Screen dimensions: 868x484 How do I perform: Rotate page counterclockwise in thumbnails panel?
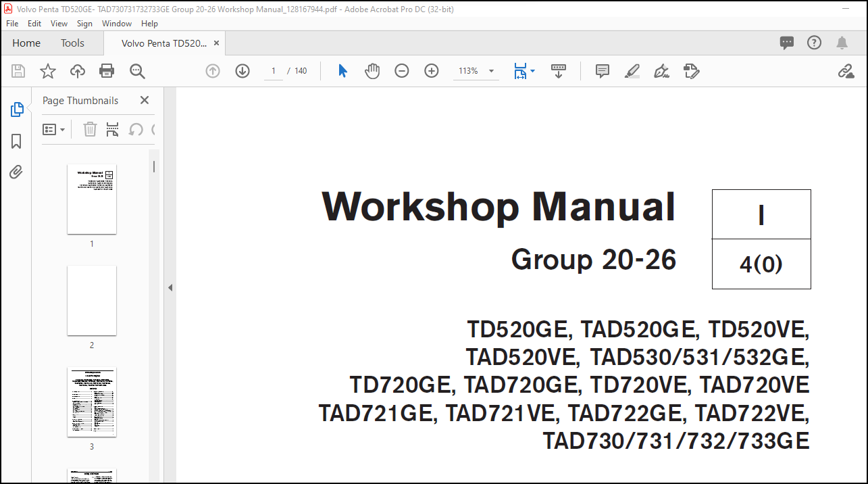coord(136,129)
